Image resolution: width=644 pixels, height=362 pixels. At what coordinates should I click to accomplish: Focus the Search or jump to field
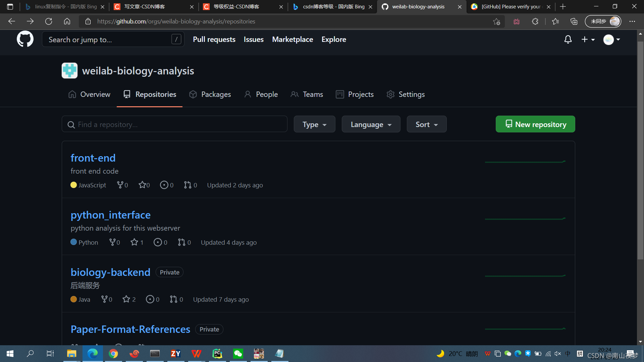click(113, 40)
